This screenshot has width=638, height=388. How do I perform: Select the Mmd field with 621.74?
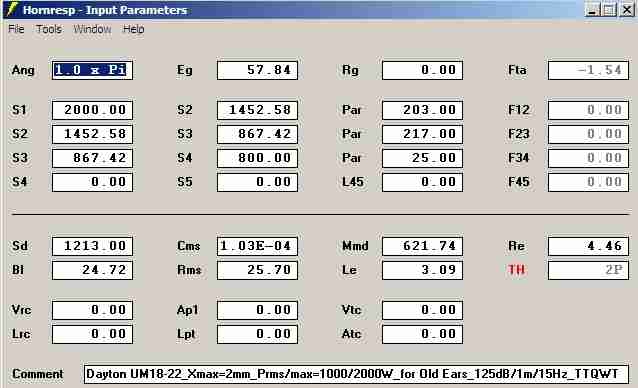[422, 246]
